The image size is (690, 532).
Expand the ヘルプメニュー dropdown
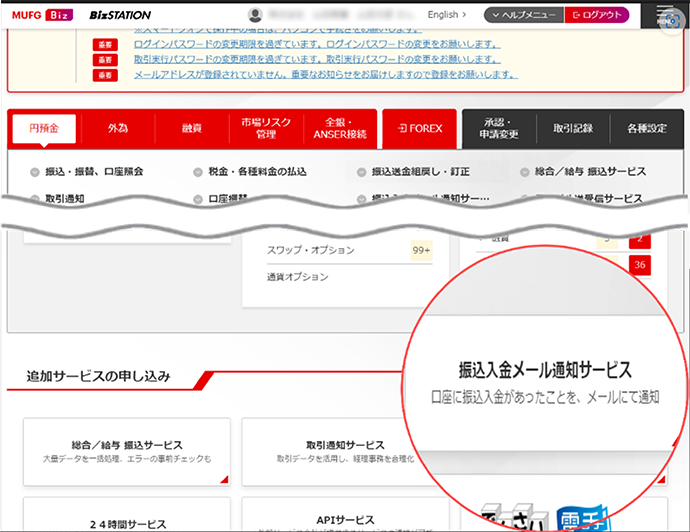(x=522, y=15)
